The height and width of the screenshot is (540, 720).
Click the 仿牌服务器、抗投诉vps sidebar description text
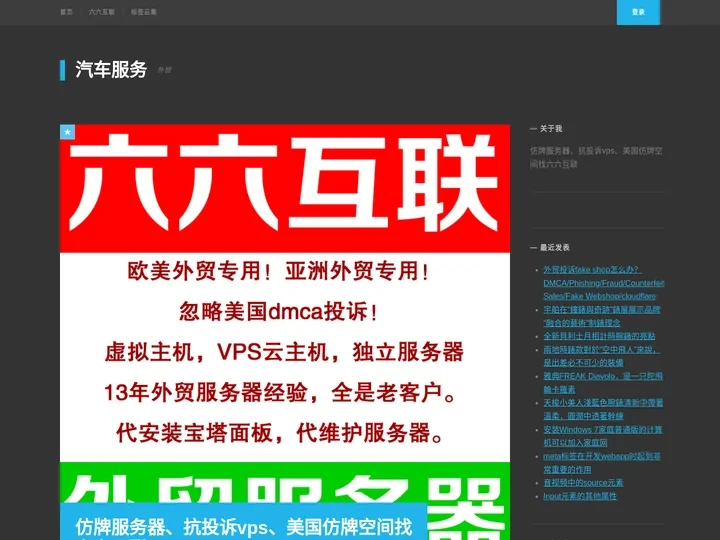click(x=596, y=157)
